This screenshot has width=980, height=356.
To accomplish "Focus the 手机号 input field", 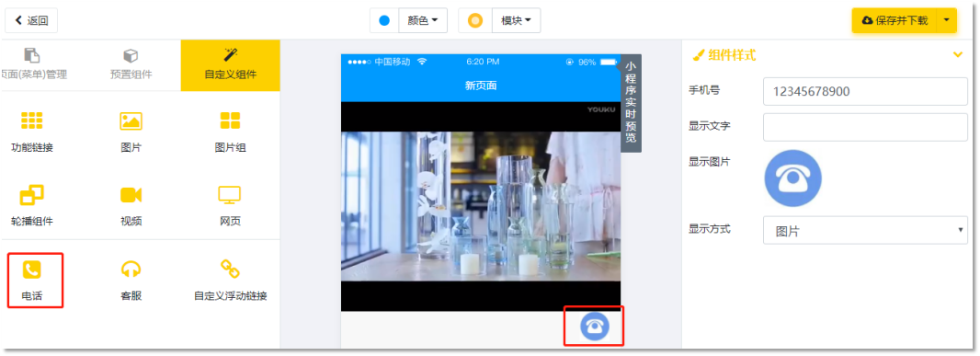I will pyautogui.click(x=865, y=91).
